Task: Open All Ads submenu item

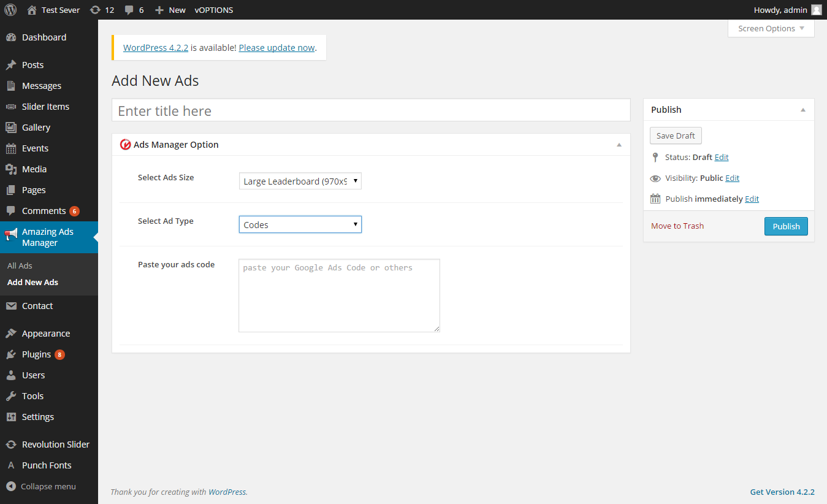Action: click(x=20, y=265)
